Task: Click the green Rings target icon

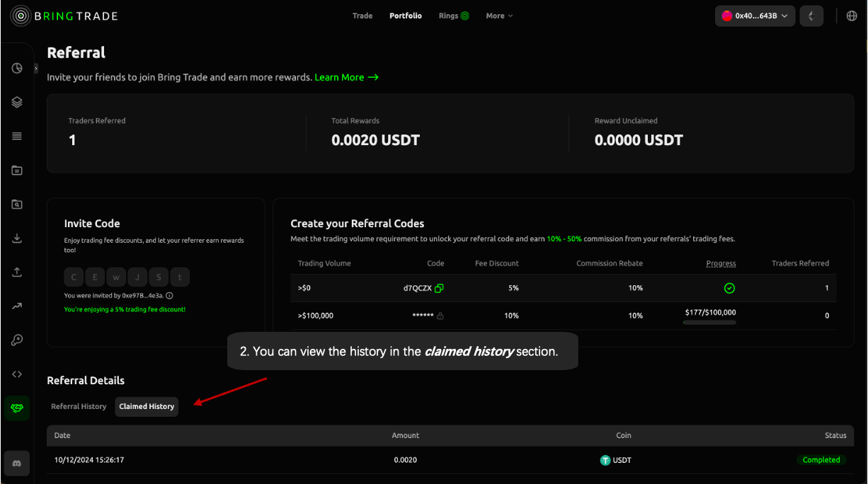Action: click(x=464, y=16)
